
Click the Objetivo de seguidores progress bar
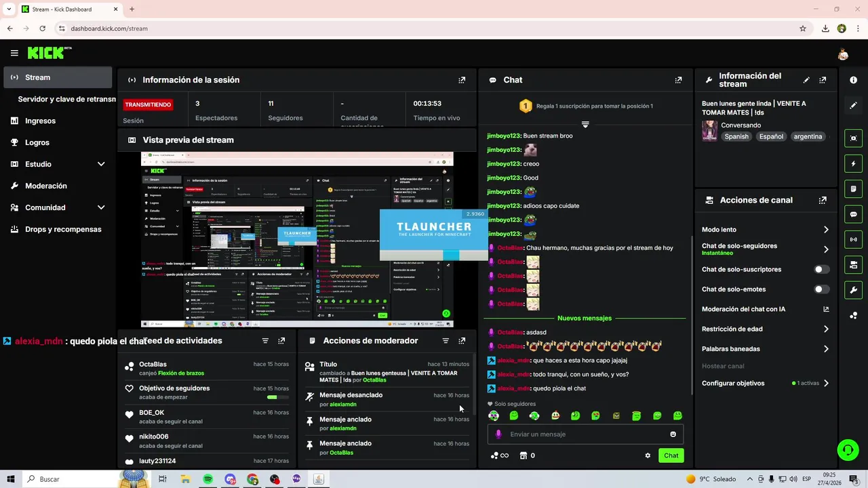[x=277, y=397]
